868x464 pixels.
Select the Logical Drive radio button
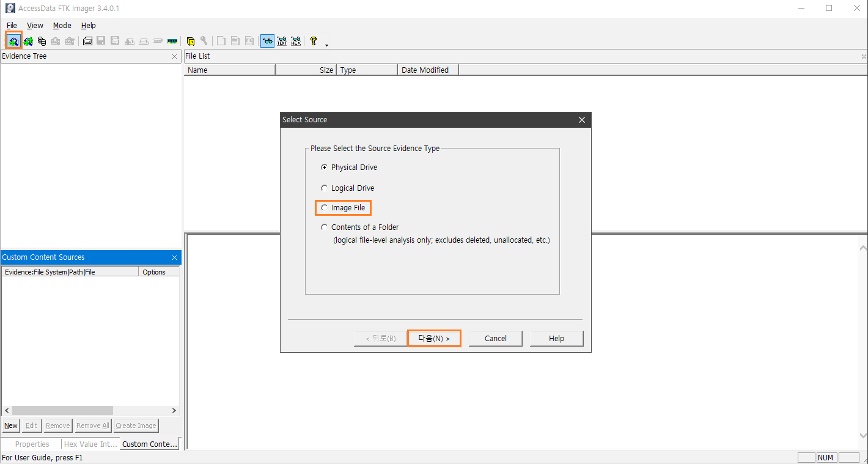(324, 188)
